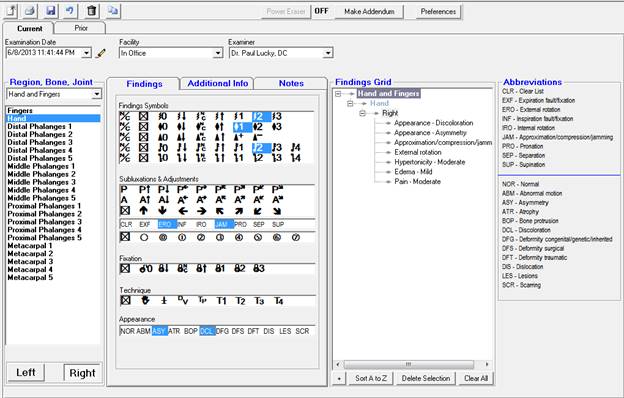This screenshot has height=398, width=624.
Task: Collapse the Right node in Findings Grid
Action: click(x=362, y=113)
